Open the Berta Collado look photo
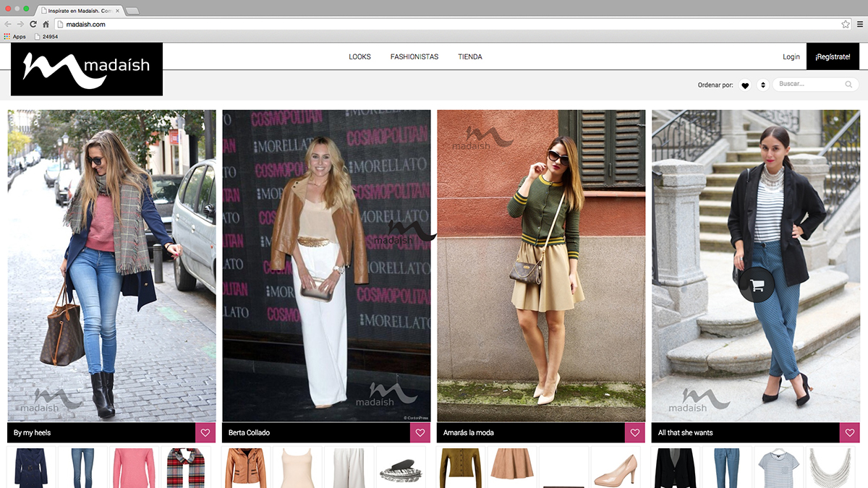Viewport: 868px width, 488px height. point(326,266)
